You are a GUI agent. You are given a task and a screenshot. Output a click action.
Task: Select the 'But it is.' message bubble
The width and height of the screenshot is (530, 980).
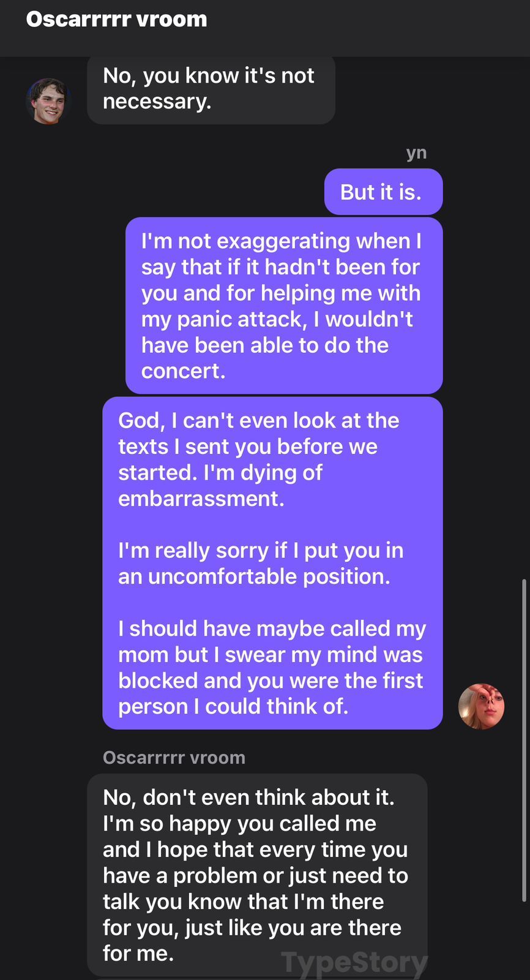(x=383, y=192)
